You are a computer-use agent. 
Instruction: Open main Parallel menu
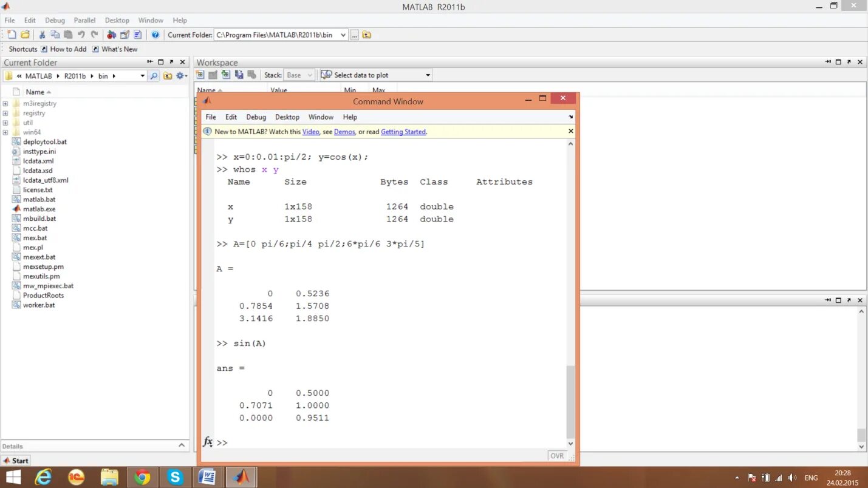click(85, 20)
